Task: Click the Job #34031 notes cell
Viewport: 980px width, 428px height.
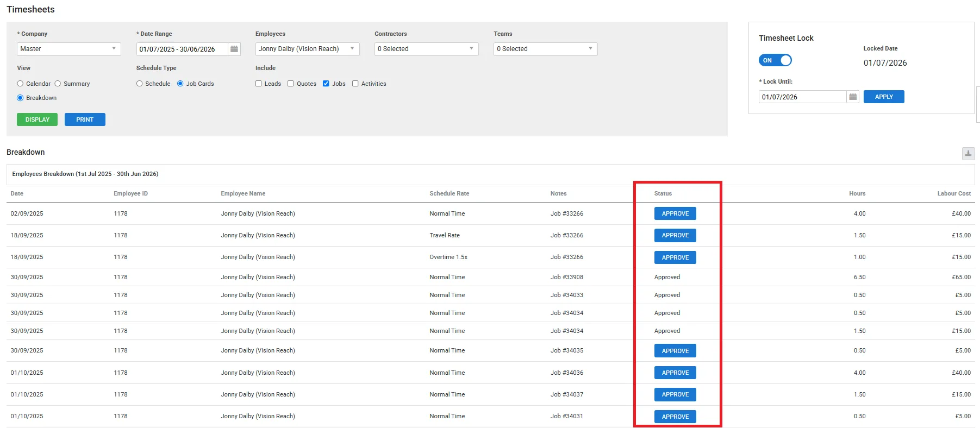Action: [566, 416]
